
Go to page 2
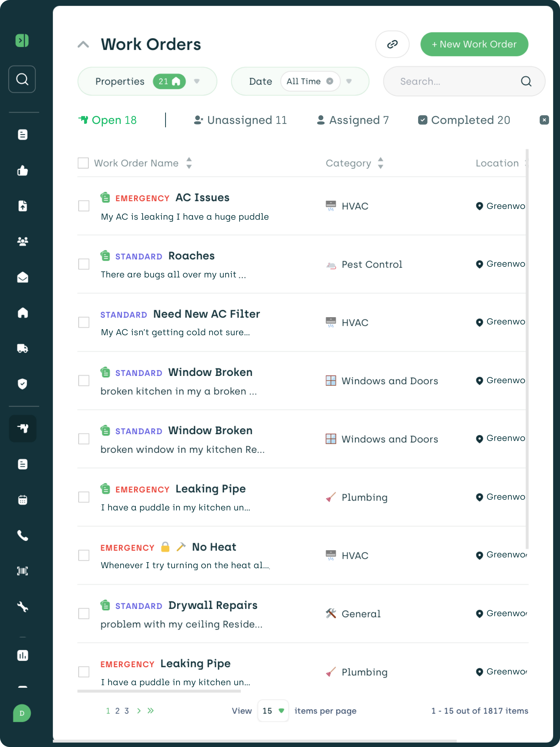tap(117, 711)
